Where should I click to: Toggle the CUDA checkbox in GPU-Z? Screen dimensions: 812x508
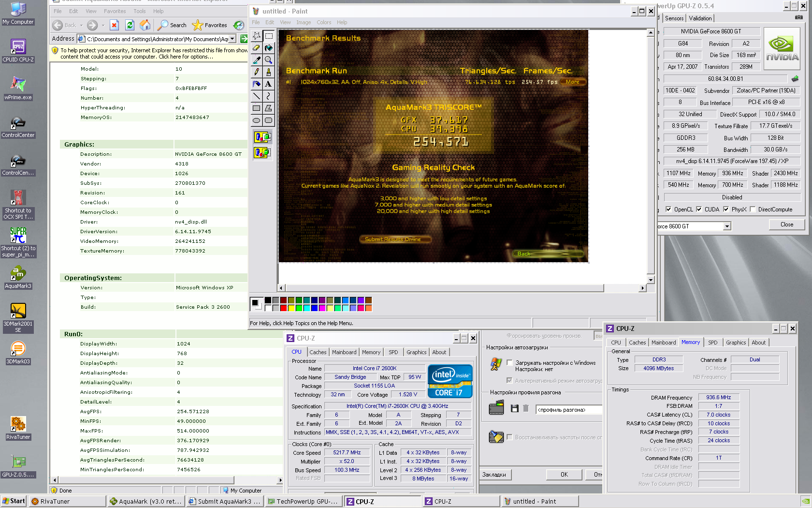tap(699, 209)
